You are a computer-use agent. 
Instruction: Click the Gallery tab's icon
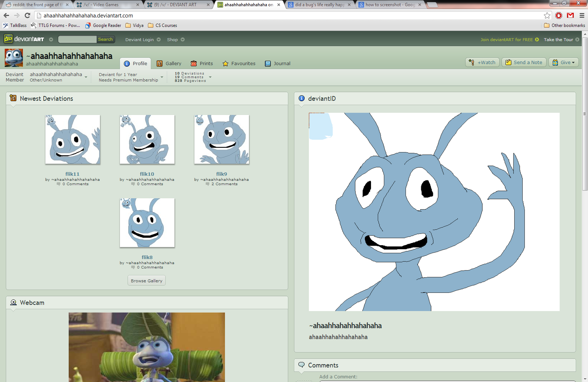pos(160,63)
